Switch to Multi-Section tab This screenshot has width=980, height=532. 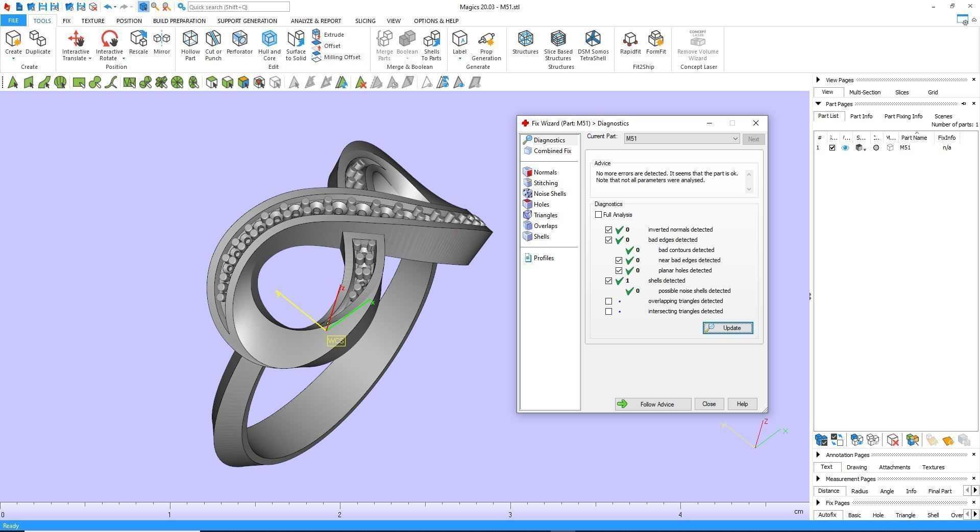pyautogui.click(x=865, y=92)
